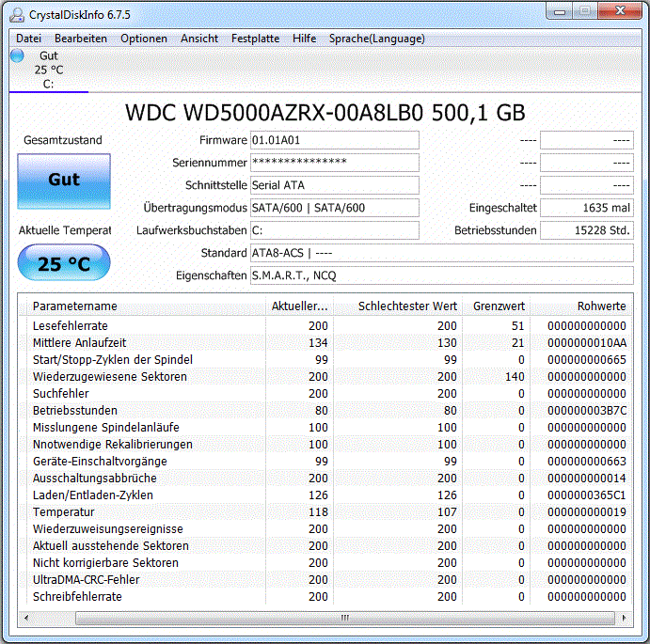This screenshot has width=650, height=644.
Task: Click the Standard field ATA8-ACS
Action: (442, 253)
